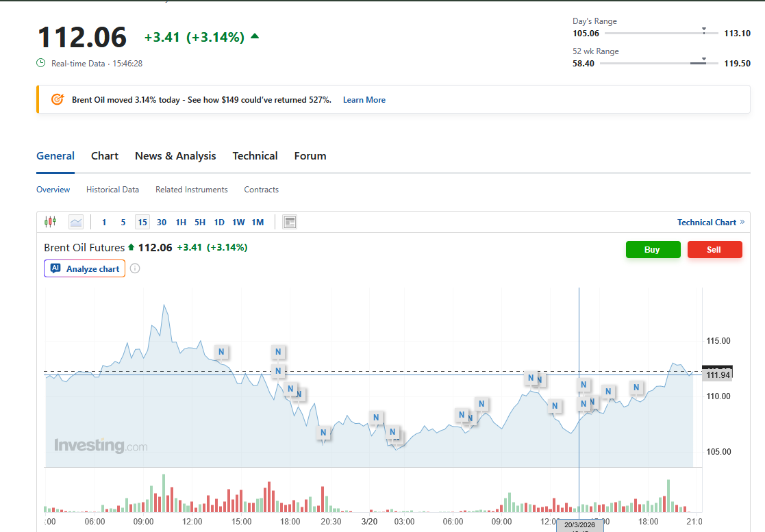Set the chart interval to 5 minutes

tap(123, 223)
